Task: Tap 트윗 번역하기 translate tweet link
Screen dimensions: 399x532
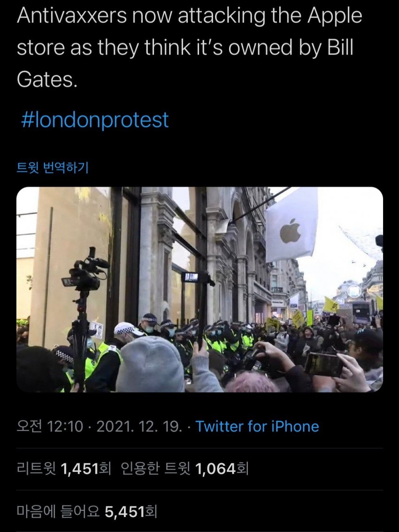Action: click(53, 167)
